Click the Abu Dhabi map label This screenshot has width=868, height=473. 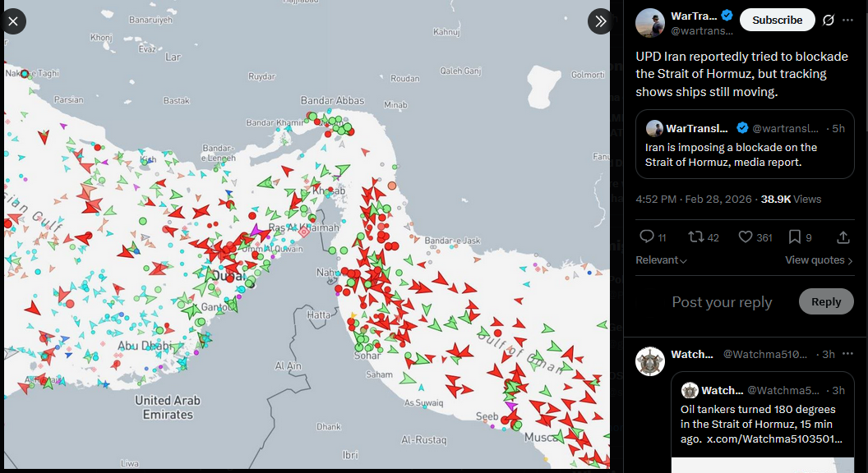[144, 346]
